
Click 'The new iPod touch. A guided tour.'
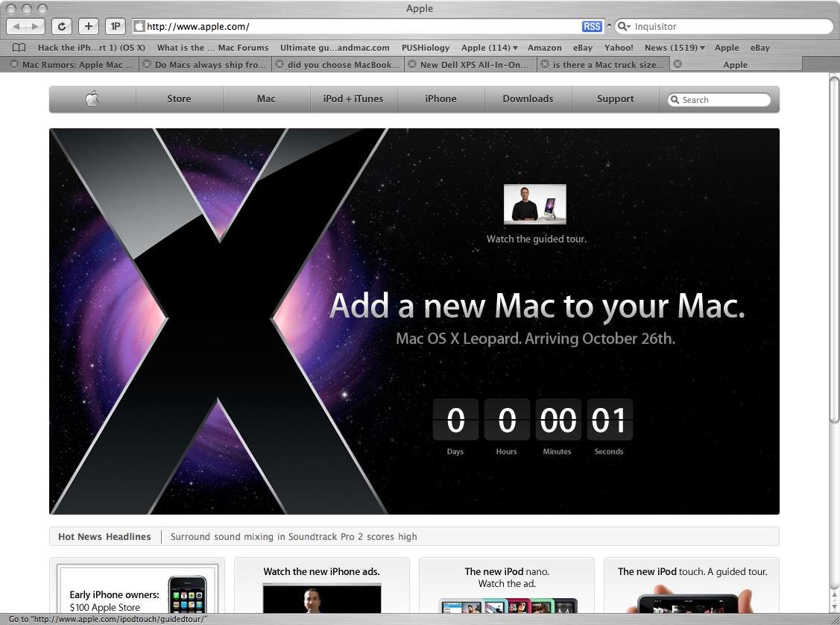692,571
